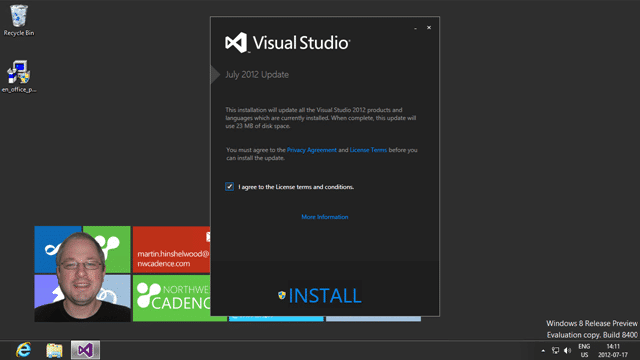Uncheck the license terms agreement checkbox
This screenshot has height=360, width=640.
(x=229, y=187)
